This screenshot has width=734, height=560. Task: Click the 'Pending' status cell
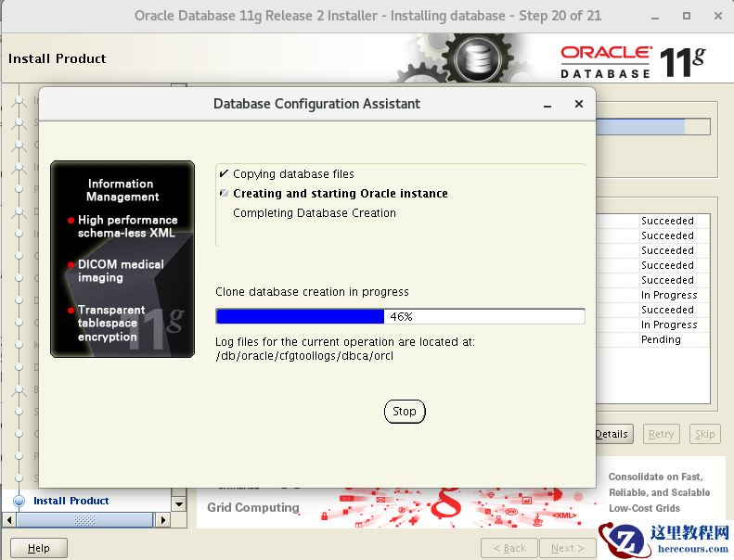point(675,339)
